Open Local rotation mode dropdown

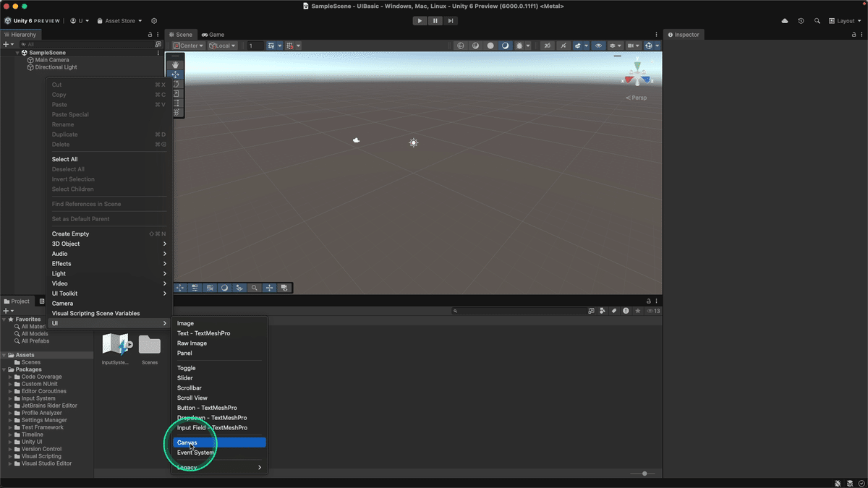[x=223, y=46]
